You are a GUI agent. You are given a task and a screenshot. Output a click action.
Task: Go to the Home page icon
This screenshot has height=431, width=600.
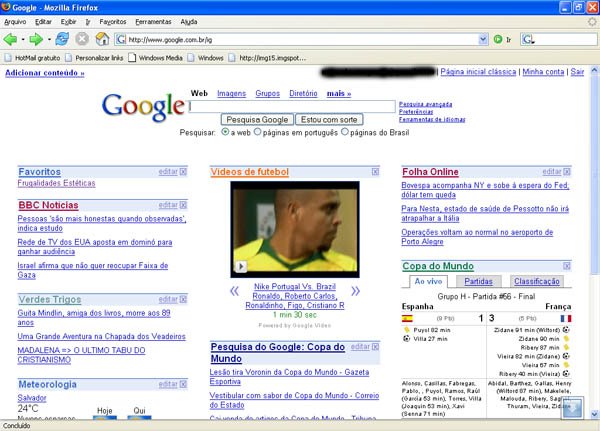pos(102,39)
